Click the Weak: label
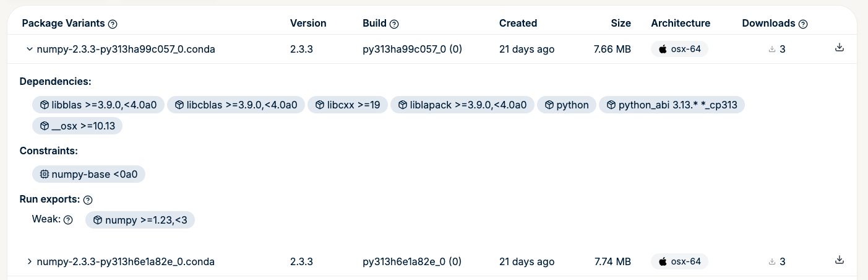Screen dimensions: 868x280 coord(46,219)
